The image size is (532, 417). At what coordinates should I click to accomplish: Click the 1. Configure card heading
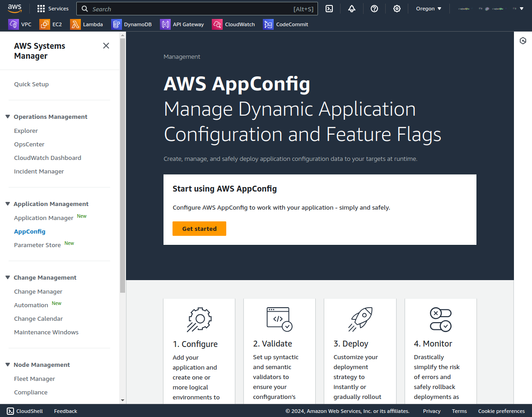click(x=195, y=344)
